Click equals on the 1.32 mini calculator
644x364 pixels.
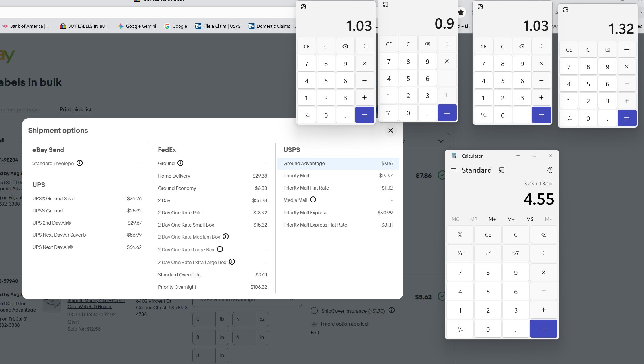(627, 118)
